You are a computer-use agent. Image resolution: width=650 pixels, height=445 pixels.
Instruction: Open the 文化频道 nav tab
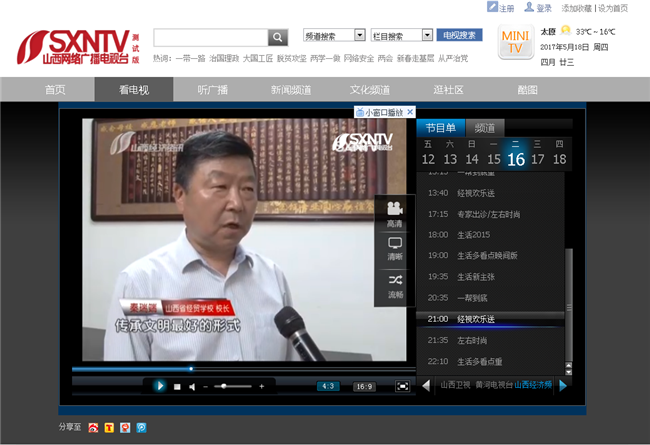pyautogui.click(x=370, y=90)
